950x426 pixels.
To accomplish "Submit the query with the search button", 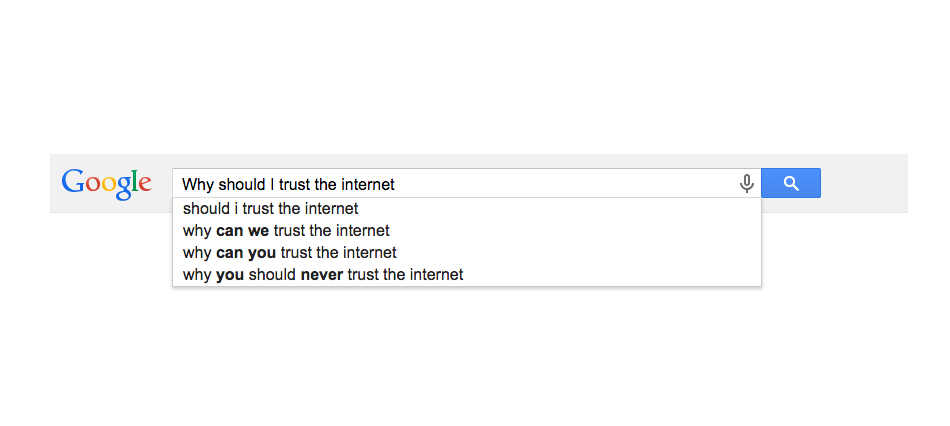I will (x=791, y=183).
